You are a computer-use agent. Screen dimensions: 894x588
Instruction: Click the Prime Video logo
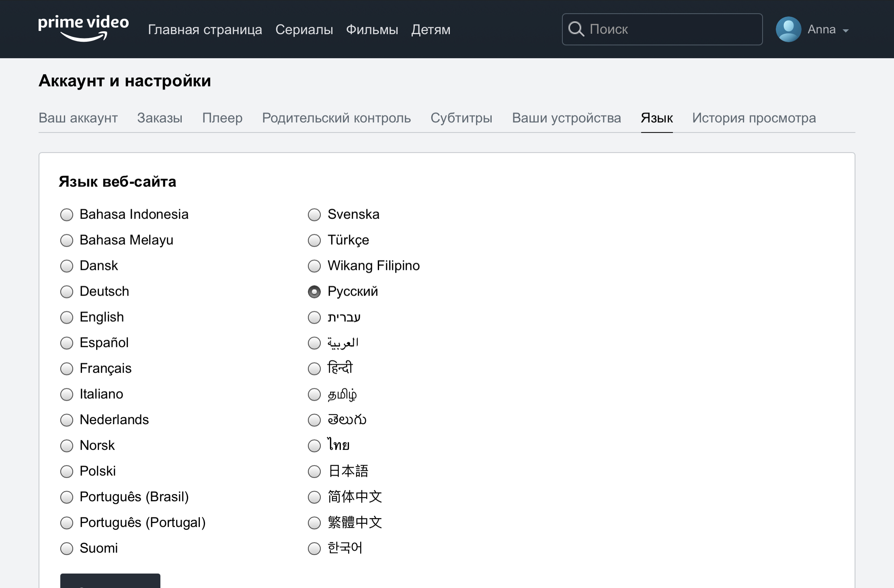[83, 28]
